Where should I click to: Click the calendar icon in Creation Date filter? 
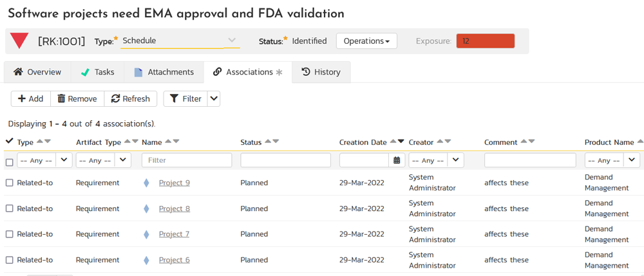(x=397, y=160)
